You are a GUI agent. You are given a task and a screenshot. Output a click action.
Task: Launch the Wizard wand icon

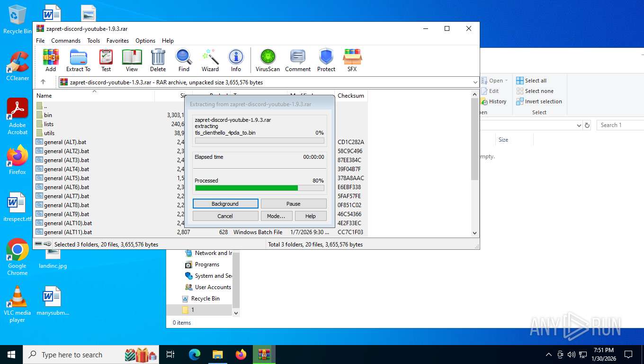click(x=210, y=60)
